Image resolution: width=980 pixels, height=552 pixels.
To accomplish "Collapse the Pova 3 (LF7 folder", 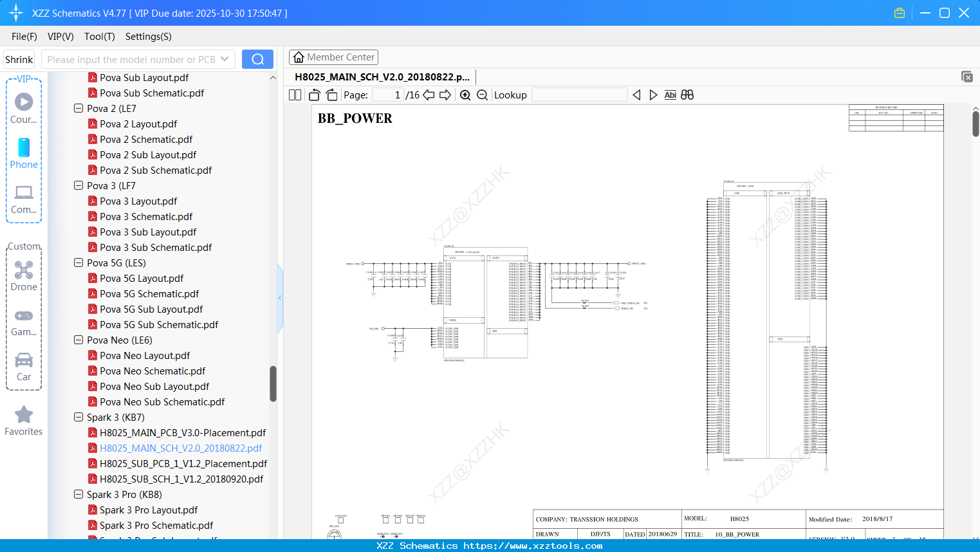I will (79, 185).
